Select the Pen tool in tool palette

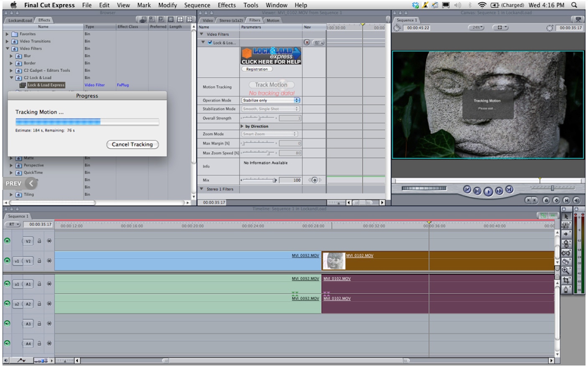click(x=566, y=289)
